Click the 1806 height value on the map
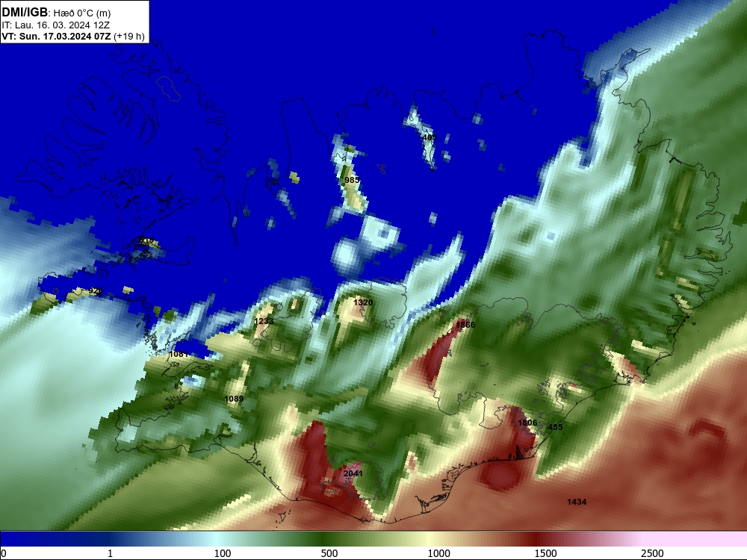The image size is (747, 560). (527, 423)
